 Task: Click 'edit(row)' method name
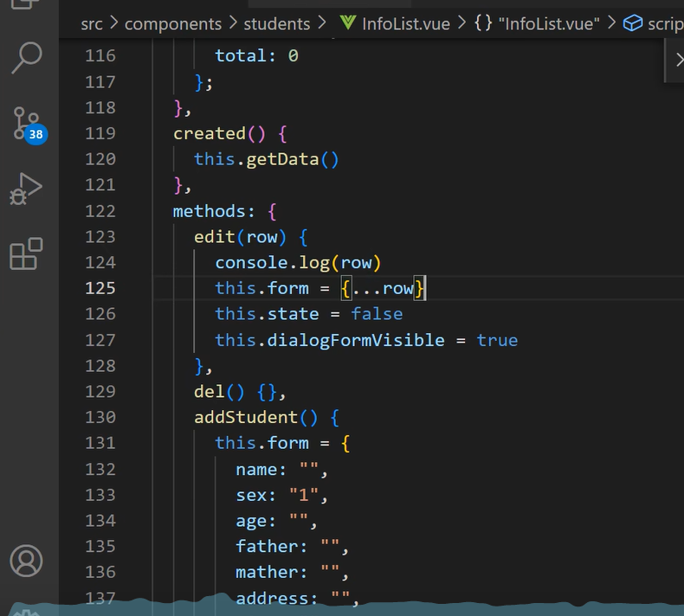(240, 237)
